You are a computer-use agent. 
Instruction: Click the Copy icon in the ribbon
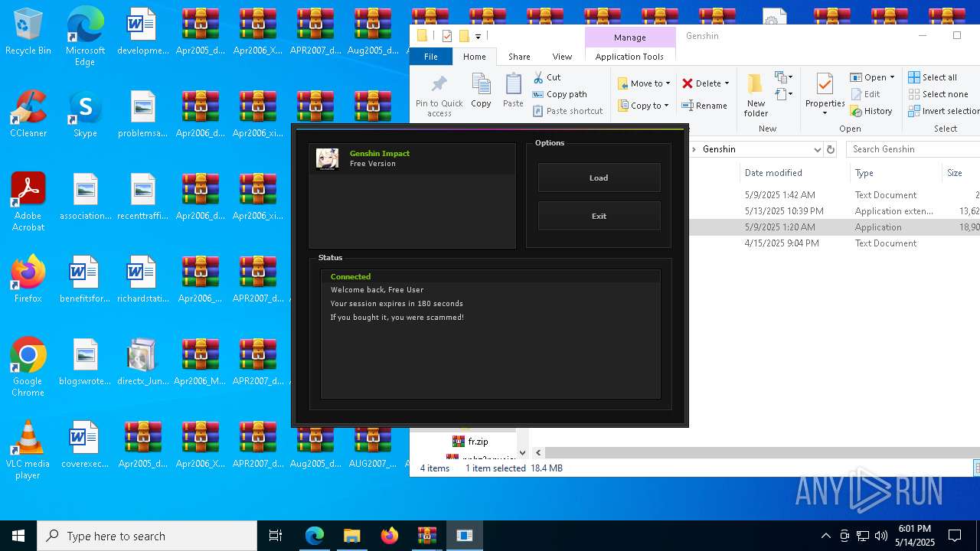pos(481,84)
